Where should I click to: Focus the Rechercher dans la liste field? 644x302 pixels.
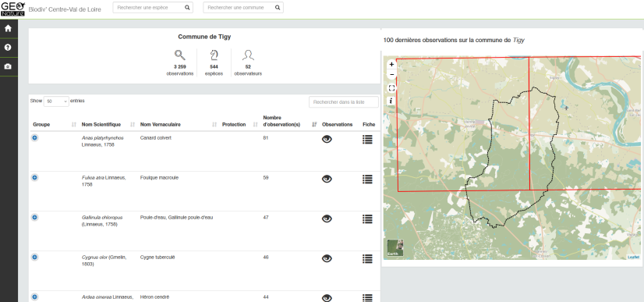[x=344, y=102]
